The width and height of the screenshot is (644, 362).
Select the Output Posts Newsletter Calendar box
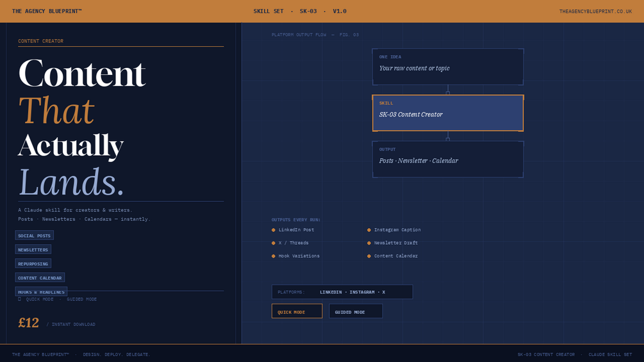pyautogui.click(x=448, y=160)
